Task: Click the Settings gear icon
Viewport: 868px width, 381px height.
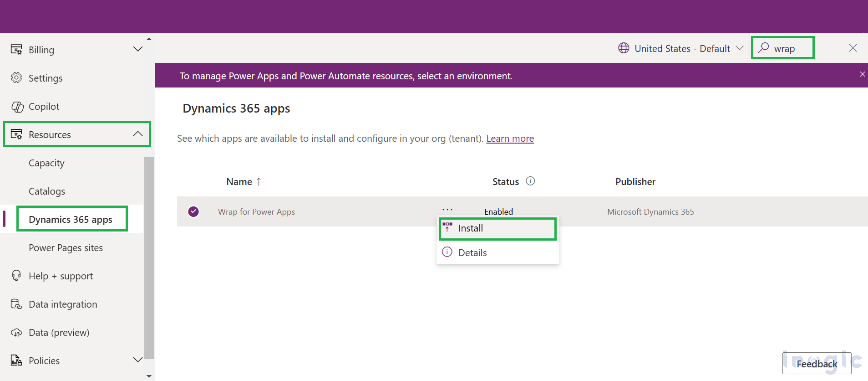Action: [16, 78]
